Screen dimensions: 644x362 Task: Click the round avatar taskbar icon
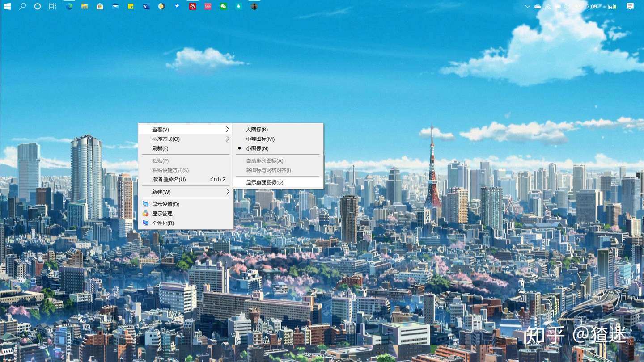(x=254, y=6)
